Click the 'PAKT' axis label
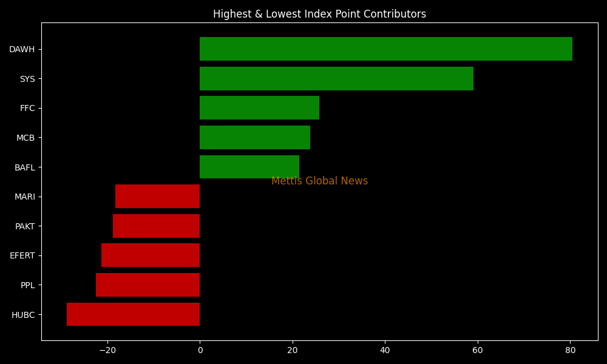This screenshot has width=607, height=364. [x=25, y=226]
